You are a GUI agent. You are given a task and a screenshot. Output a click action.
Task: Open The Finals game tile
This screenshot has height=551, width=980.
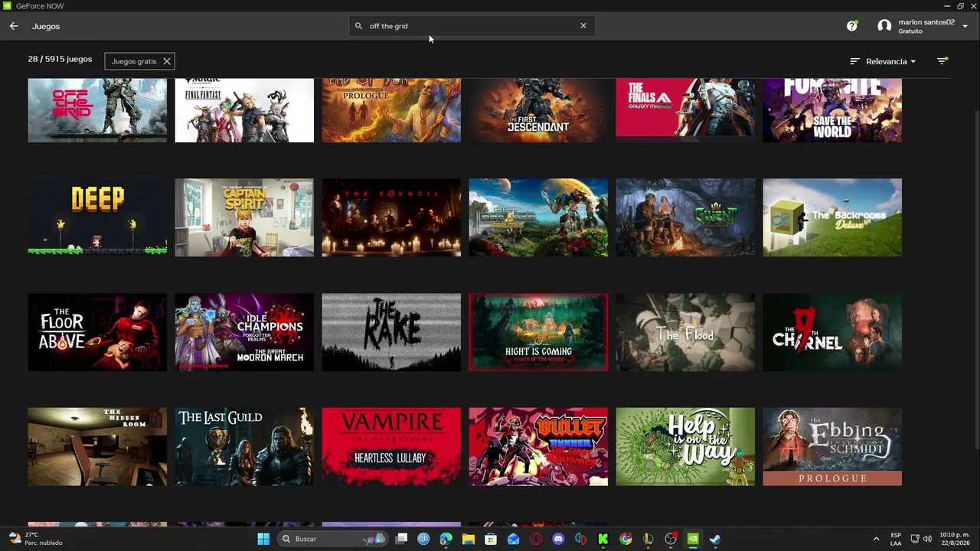click(x=685, y=110)
